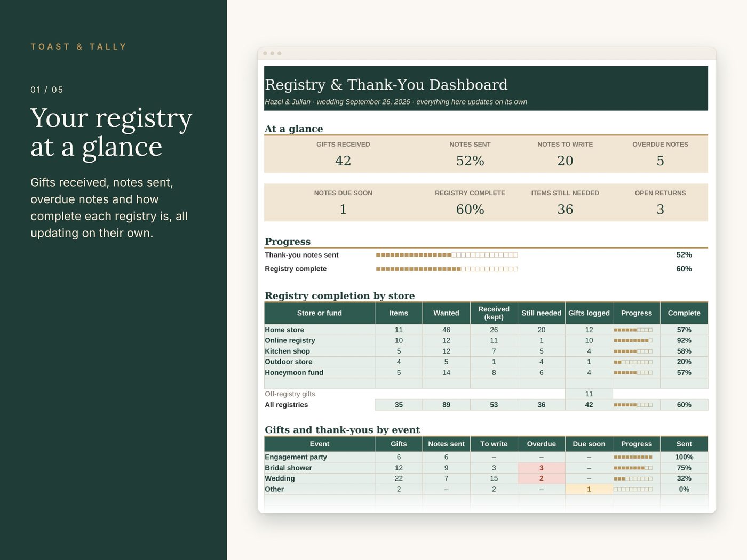Select the All registries total row label
747x560 pixels.
[286, 405]
